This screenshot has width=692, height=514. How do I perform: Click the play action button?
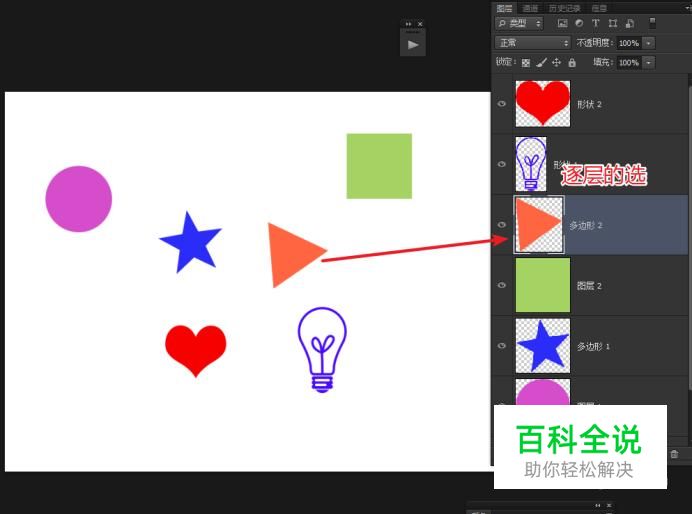tap(413, 45)
